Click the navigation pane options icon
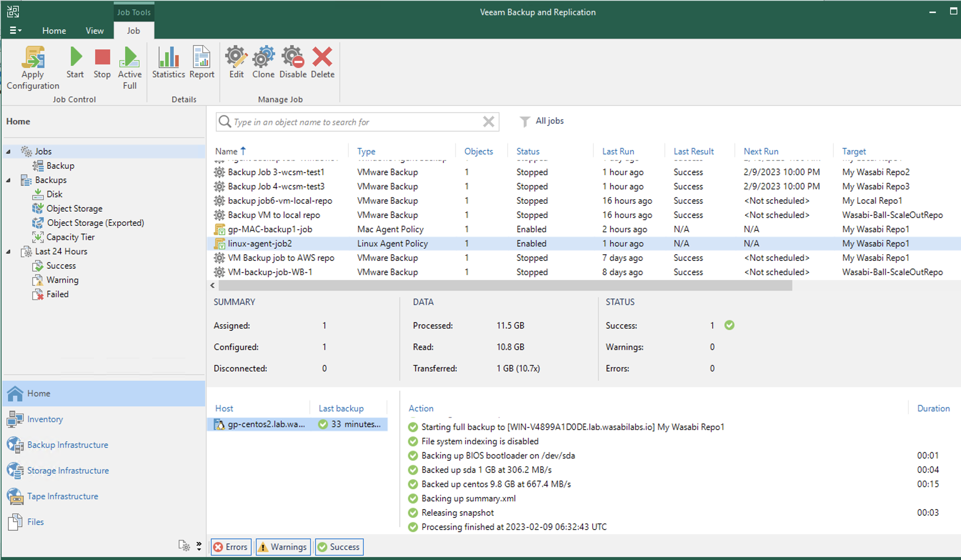 click(184, 546)
